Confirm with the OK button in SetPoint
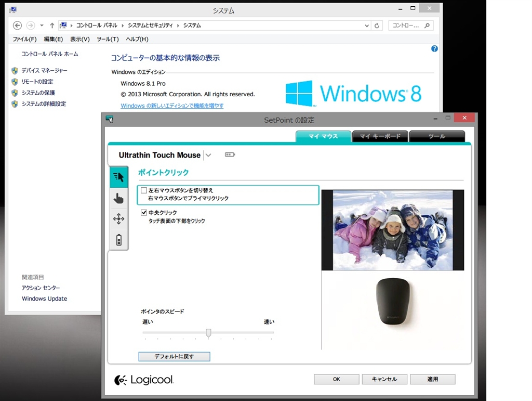 coord(336,379)
